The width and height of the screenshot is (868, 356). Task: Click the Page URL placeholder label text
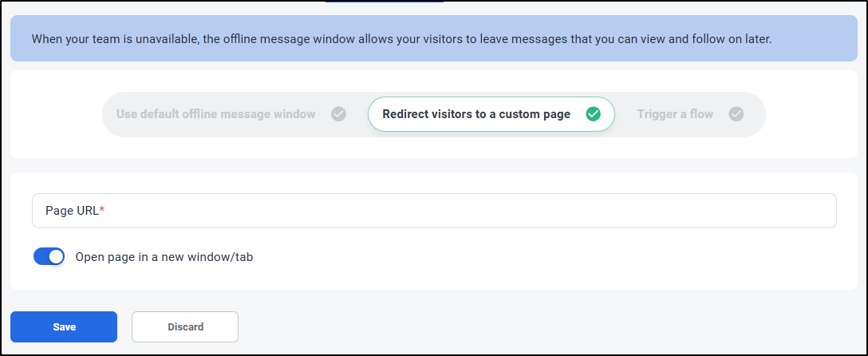click(x=72, y=211)
